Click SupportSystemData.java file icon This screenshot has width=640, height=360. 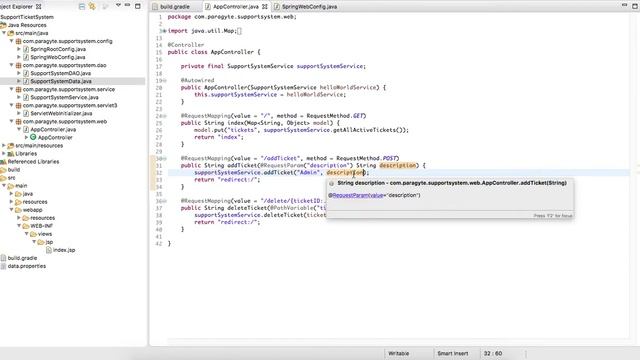coord(26,81)
